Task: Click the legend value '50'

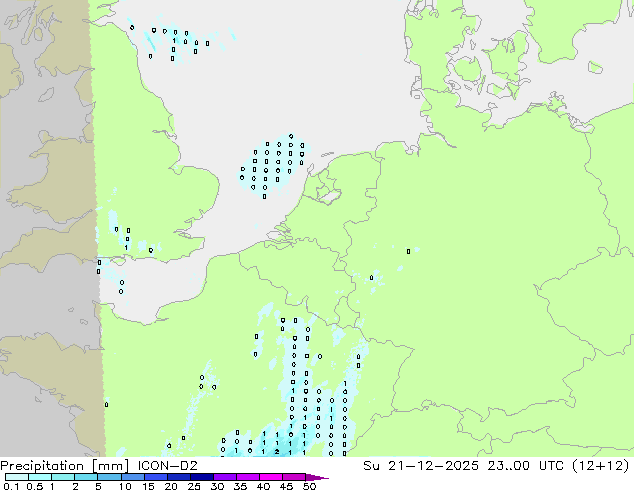Action: click(x=309, y=486)
